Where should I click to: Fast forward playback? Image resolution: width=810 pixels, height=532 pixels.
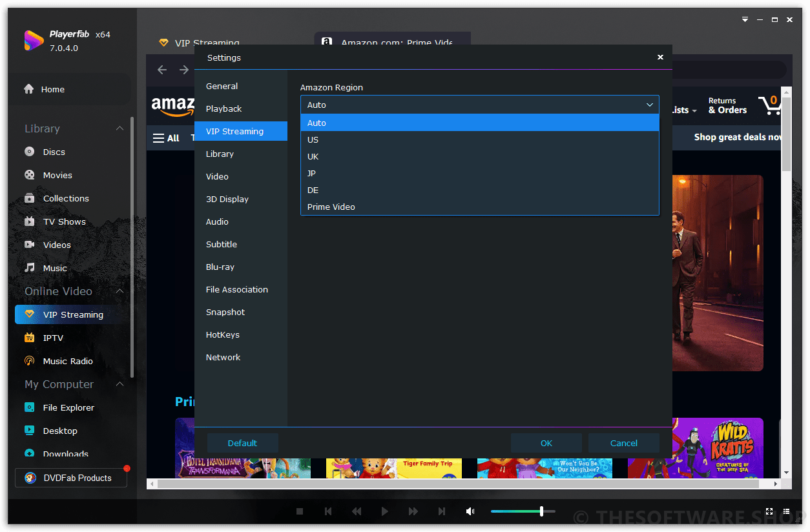coord(413,511)
